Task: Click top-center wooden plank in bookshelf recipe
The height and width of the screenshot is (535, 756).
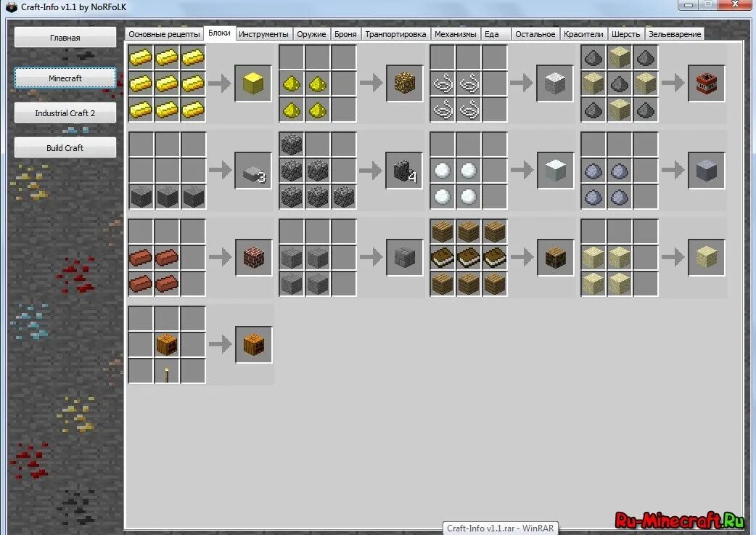Action: (469, 232)
